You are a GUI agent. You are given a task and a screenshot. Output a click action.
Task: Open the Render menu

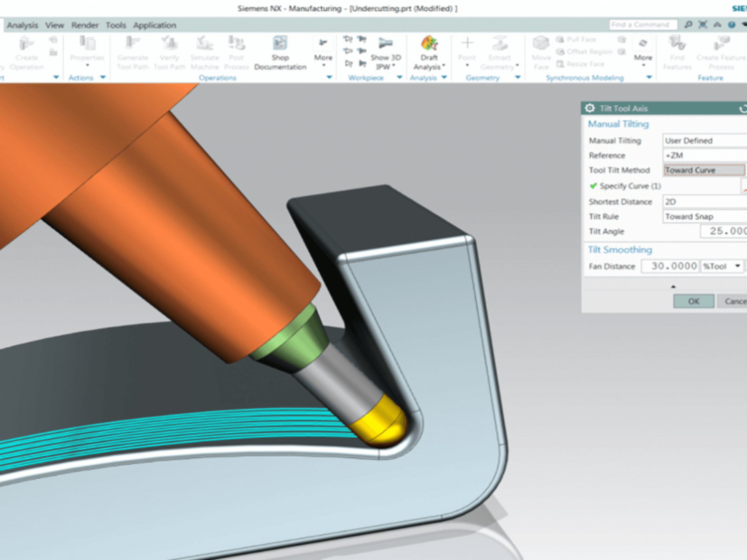pos(85,25)
